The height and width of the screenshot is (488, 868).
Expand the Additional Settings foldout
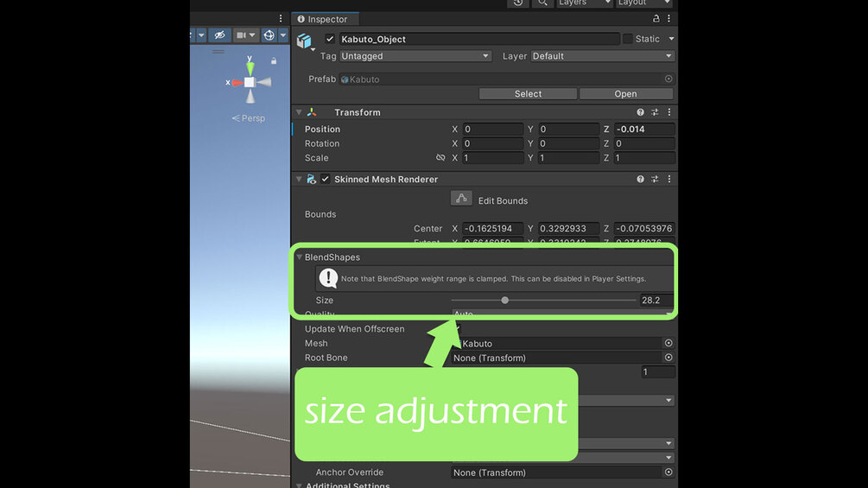pyautogui.click(x=299, y=485)
